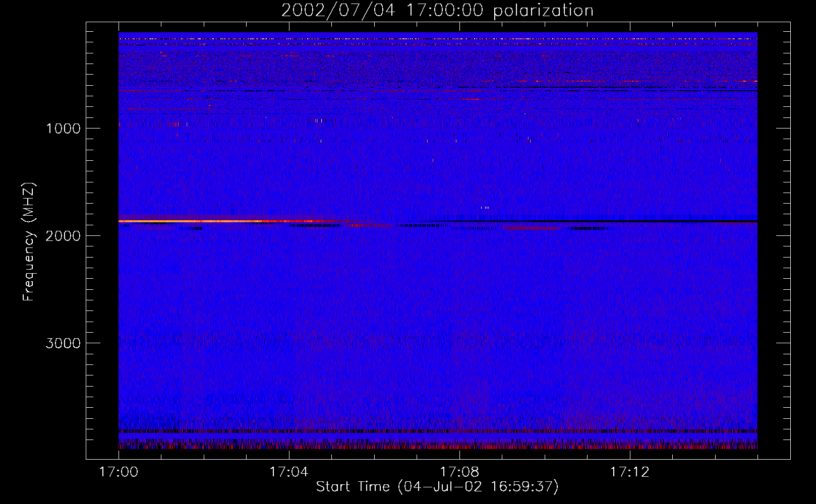This screenshot has height=504, width=816.
Task: Click the '17:00' time axis label
Action: 119,472
